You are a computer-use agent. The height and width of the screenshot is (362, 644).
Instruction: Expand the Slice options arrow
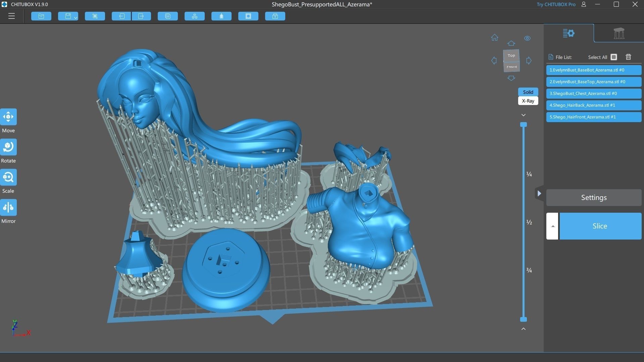[552, 226]
